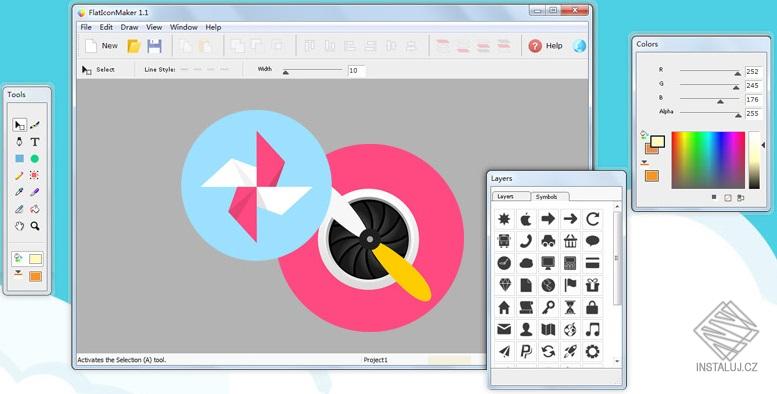Select the Pen nib tool
Screen dimensions: 777x394
[19, 142]
